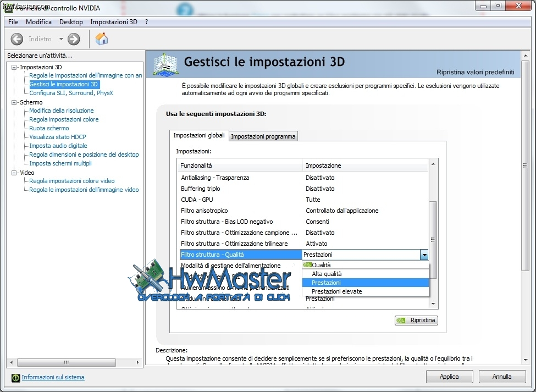536x392 pixels.
Task: Click the main panel scroll down arrow
Action: click(x=526, y=360)
